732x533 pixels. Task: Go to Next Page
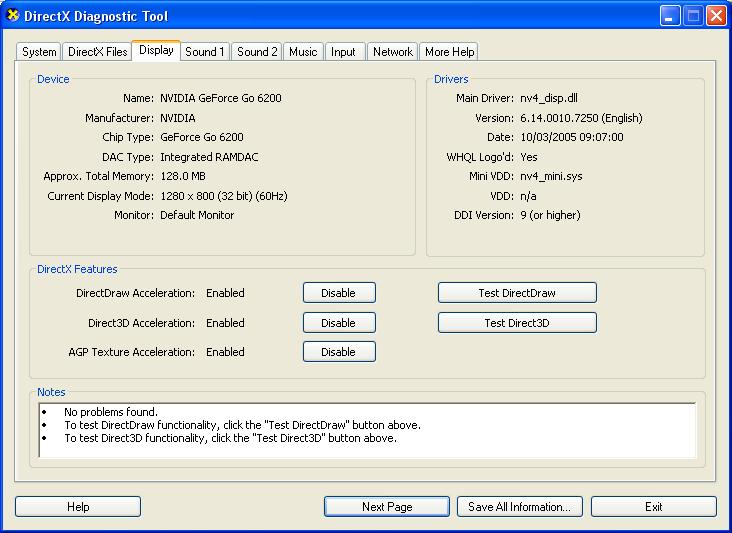click(x=387, y=507)
